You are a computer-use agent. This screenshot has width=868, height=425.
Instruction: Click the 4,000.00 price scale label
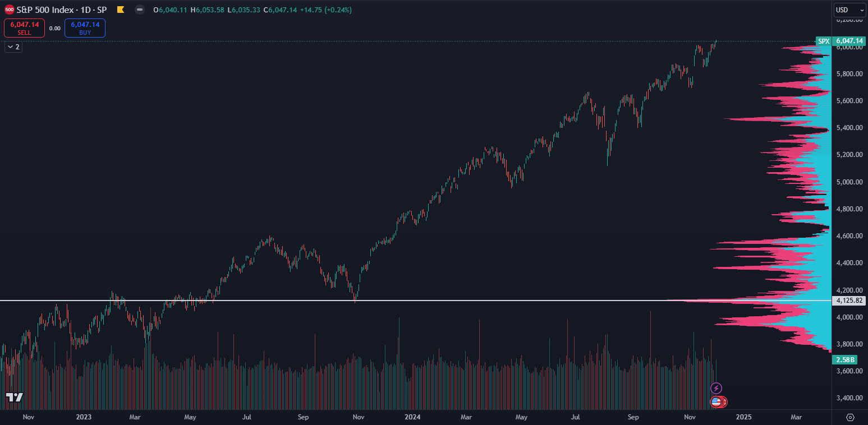[x=849, y=317]
